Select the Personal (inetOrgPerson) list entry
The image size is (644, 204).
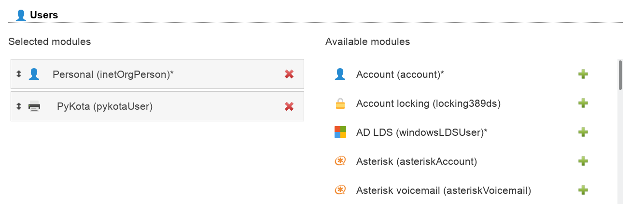pos(113,74)
